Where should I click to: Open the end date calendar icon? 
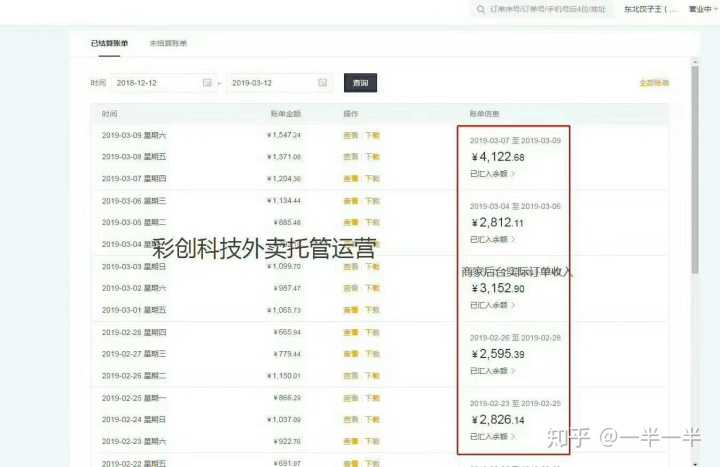(x=322, y=83)
